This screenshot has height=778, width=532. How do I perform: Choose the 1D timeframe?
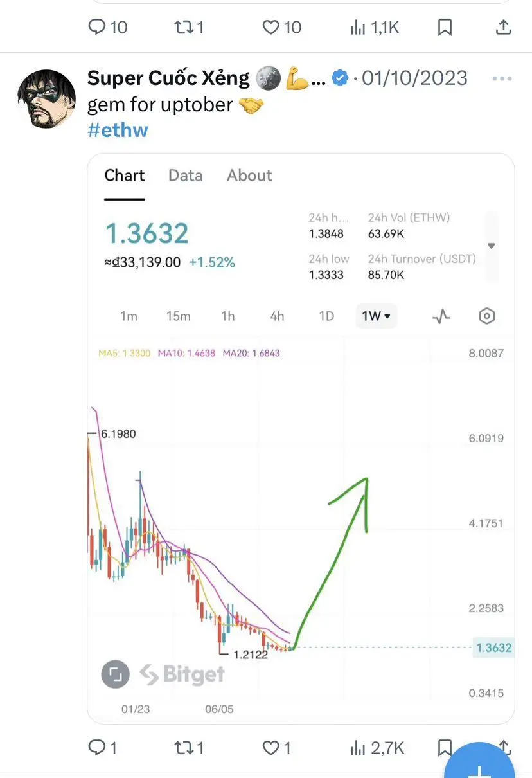click(326, 316)
